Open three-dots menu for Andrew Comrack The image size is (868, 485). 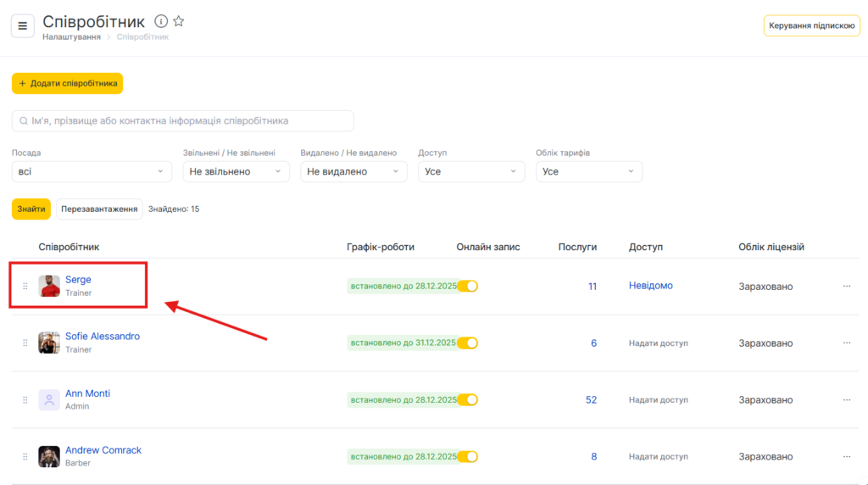tap(846, 456)
